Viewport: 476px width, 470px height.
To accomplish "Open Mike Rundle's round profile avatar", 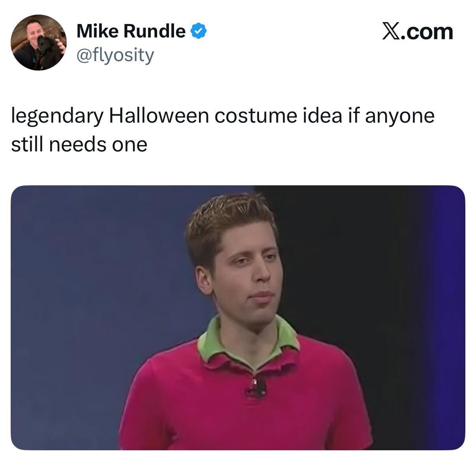I will [38, 43].
